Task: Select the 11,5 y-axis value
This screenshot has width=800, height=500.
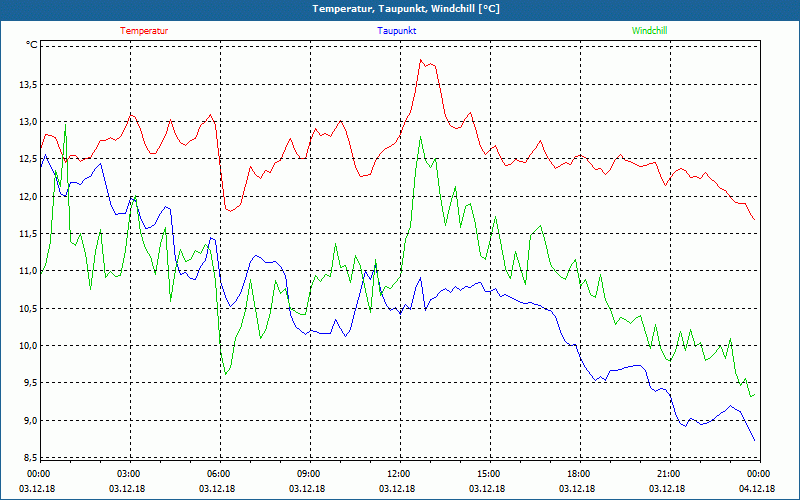Action: pyautogui.click(x=29, y=234)
